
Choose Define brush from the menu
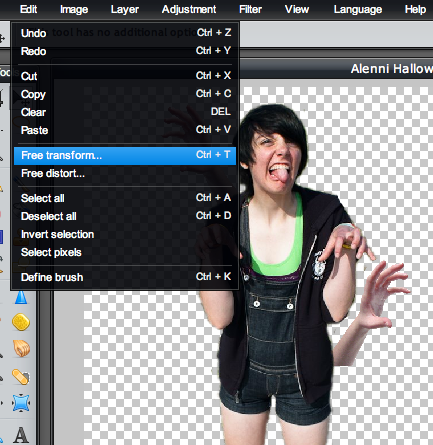(125, 277)
